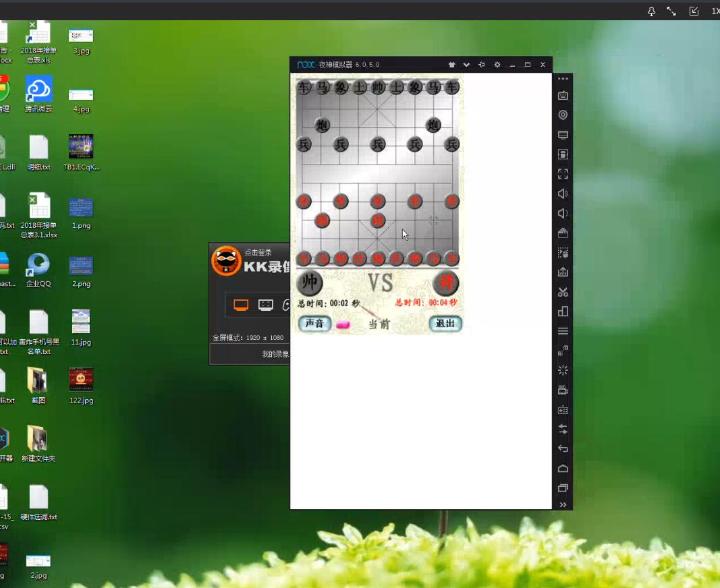The image size is (720, 588).
Task: Expand more sidebar tools via double chevron
Action: 563,504
